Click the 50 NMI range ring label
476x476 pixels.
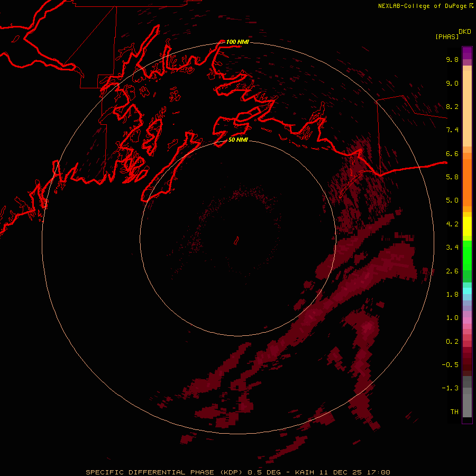(x=238, y=140)
